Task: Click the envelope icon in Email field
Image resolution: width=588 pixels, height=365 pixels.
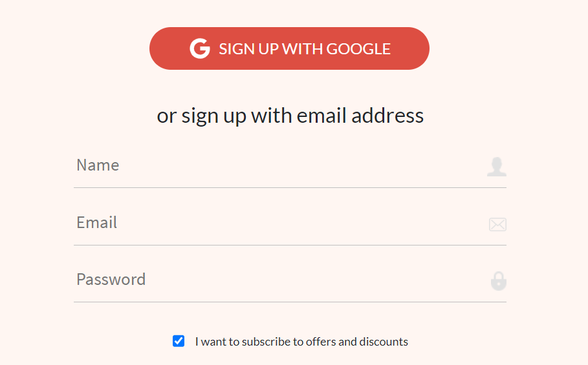Action: tap(497, 224)
